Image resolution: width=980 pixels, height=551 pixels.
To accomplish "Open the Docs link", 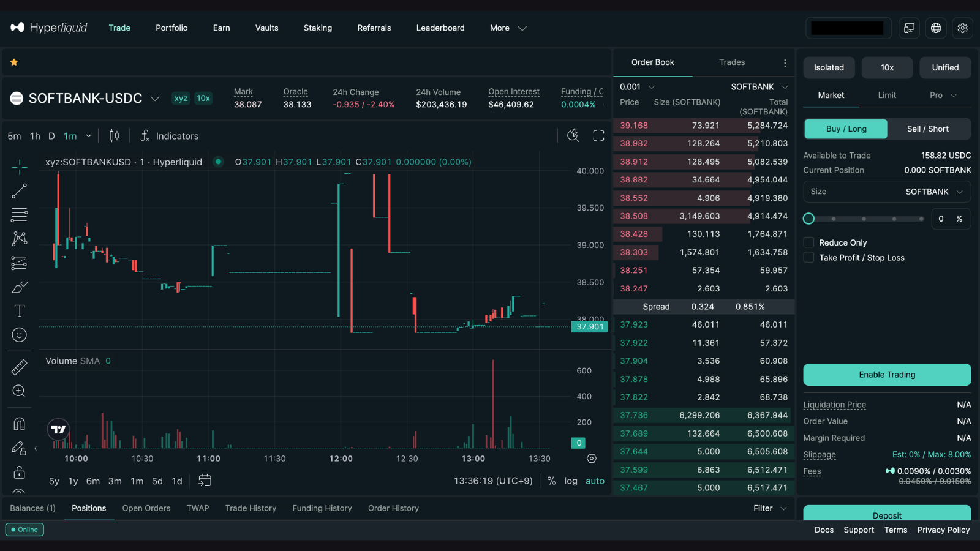I will [824, 530].
